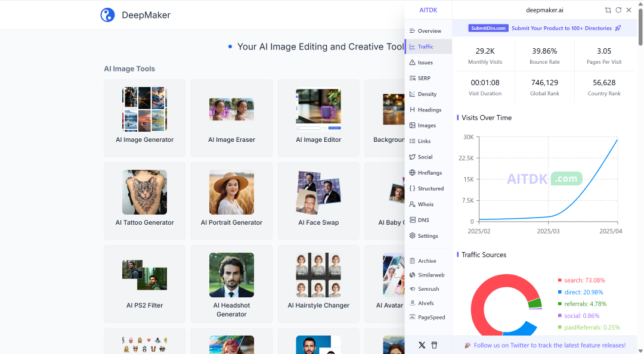Click the Ahrefs icon

click(x=413, y=303)
